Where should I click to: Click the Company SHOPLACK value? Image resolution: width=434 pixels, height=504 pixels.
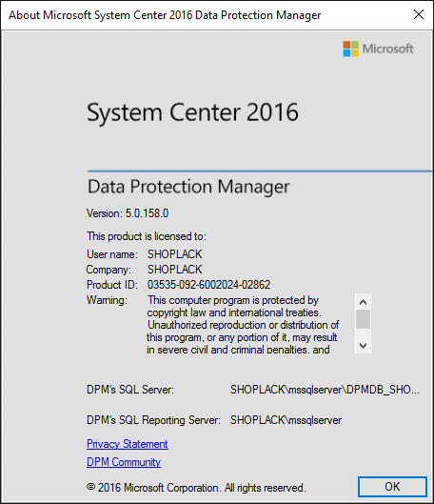click(174, 270)
